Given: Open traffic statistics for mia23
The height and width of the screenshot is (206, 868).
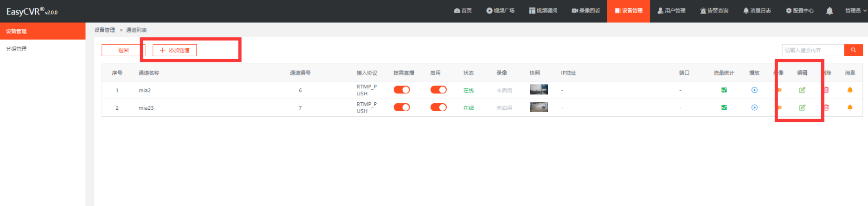Looking at the screenshot, I should pos(724,108).
